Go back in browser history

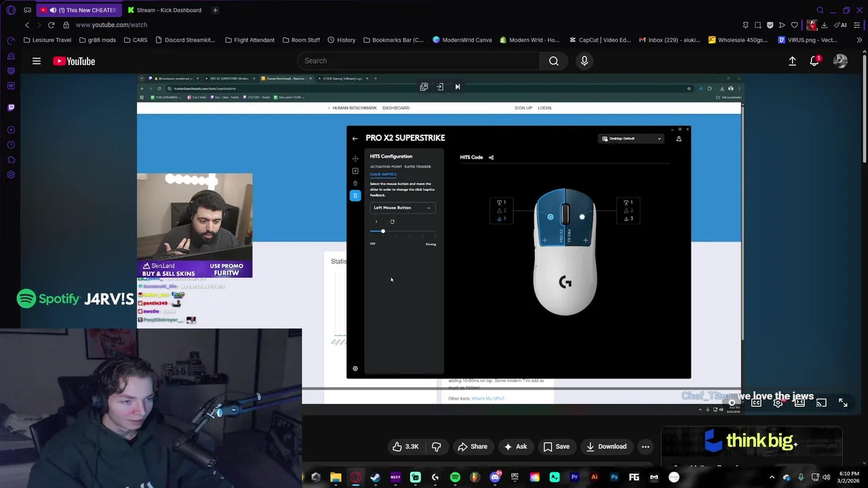tap(27, 25)
